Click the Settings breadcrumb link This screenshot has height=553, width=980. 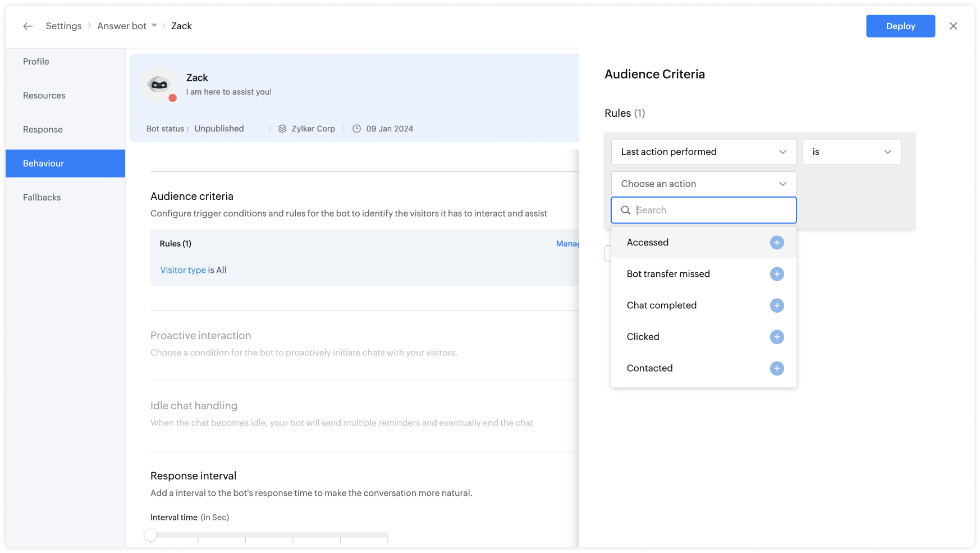[63, 26]
